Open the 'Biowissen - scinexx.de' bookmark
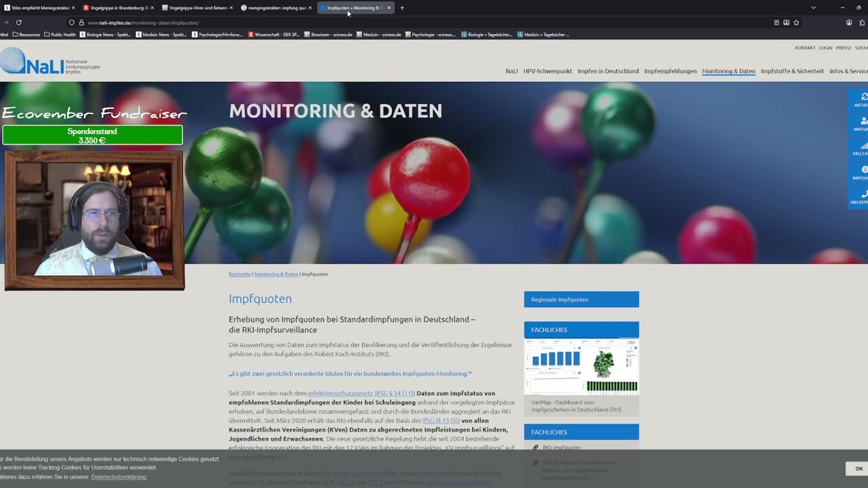Screen dimensions: 868x488 (328, 34)
